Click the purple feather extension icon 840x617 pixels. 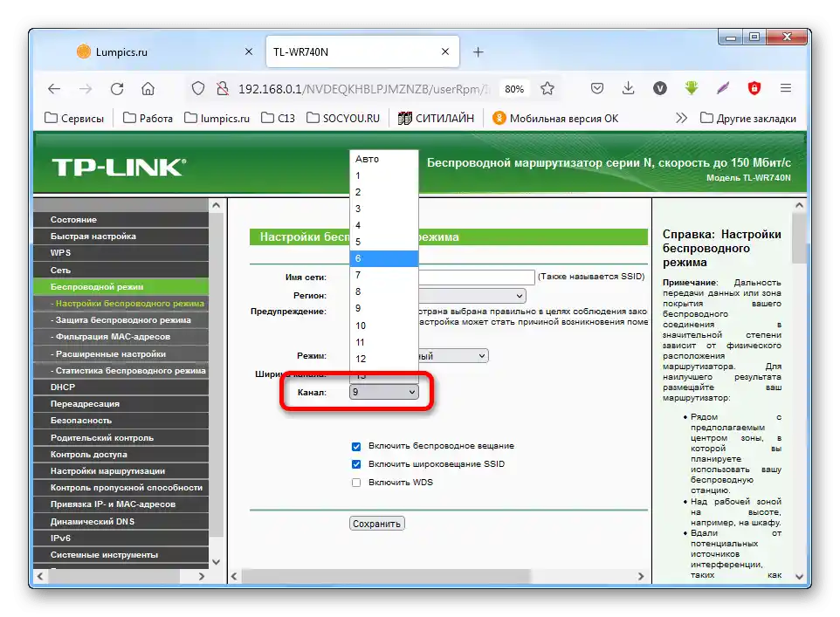(723, 88)
